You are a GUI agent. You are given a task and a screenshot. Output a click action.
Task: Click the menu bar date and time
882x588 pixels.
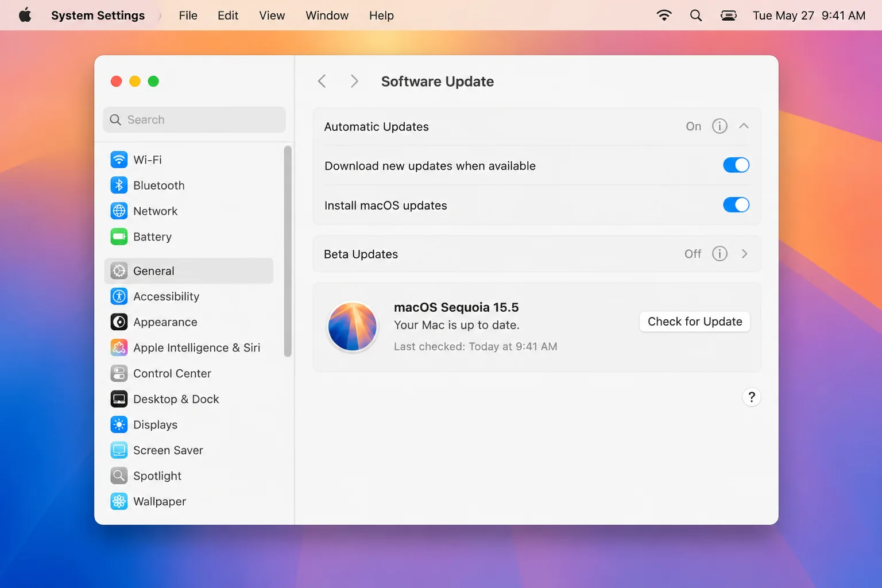(809, 16)
